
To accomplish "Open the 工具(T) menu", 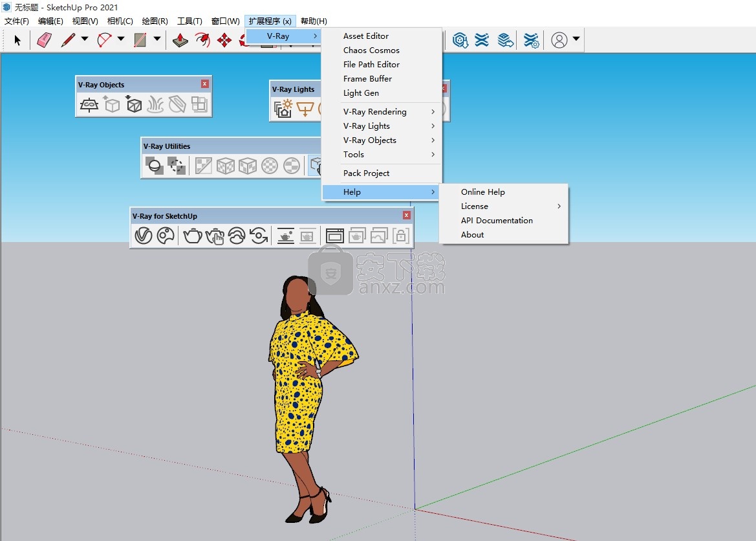I will pos(189,21).
